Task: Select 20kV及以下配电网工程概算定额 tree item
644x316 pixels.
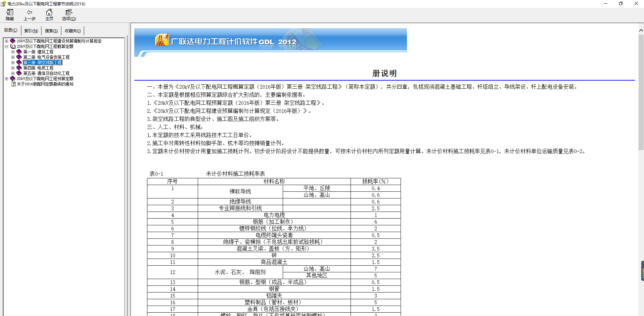Action: click(45, 46)
